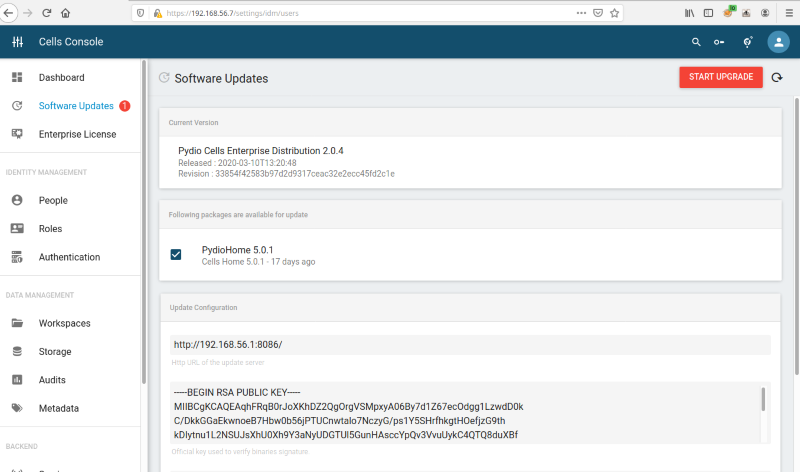The image size is (800, 472).
Task: Reload the page with browser refresh icon
Action: click(x=46, y=13)
